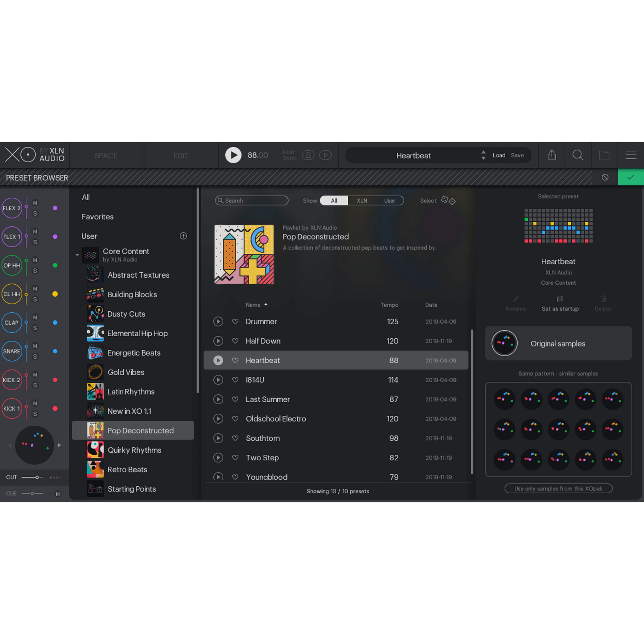
Task: Select Original samples option
Action: (558, 343)
